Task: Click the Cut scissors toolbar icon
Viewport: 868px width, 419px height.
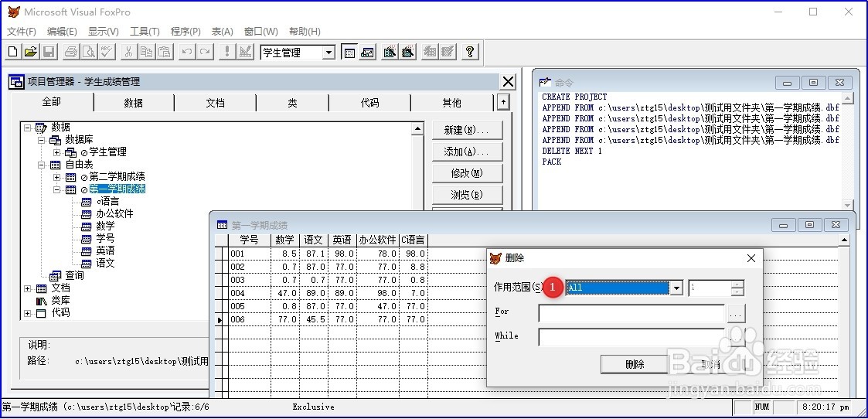Action: point(128,52)
